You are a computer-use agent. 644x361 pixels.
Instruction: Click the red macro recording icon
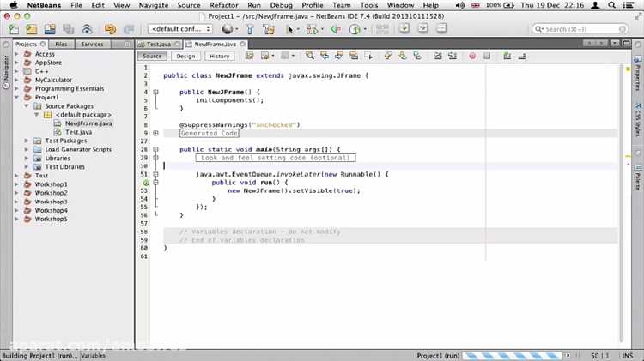point(472,56)
